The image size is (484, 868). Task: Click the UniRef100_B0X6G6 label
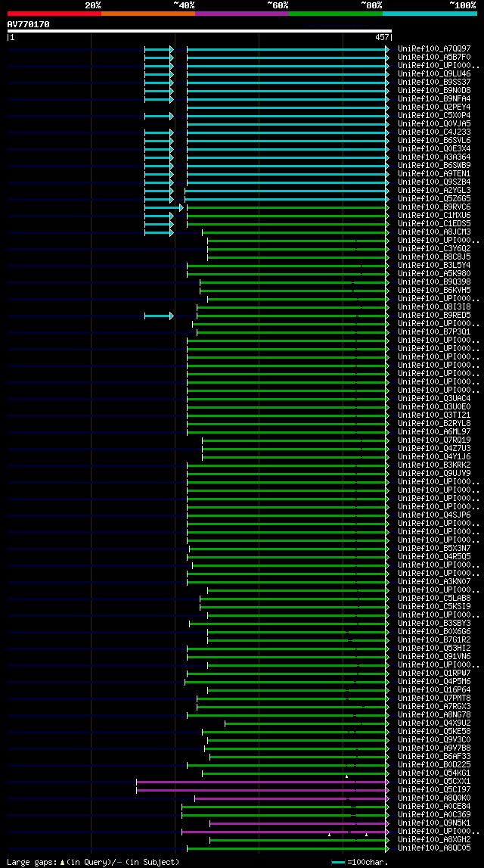point(434,632)
